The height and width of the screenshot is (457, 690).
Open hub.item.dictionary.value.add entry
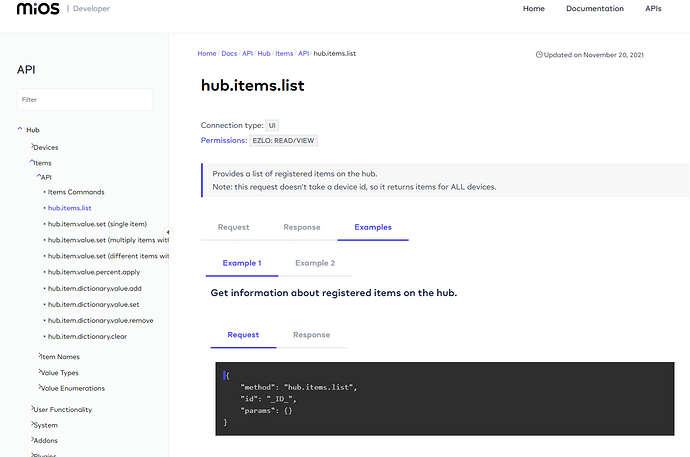95,289
